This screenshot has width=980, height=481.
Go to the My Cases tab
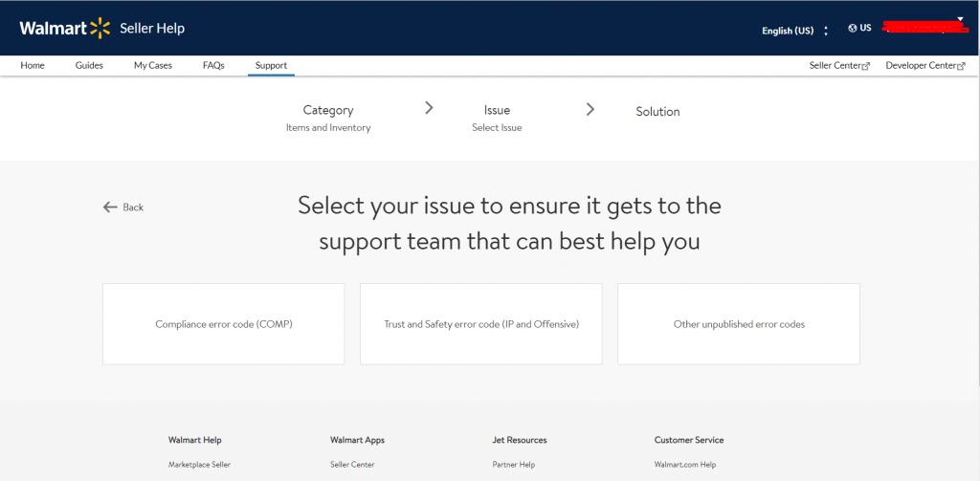(x=153, y=65)
